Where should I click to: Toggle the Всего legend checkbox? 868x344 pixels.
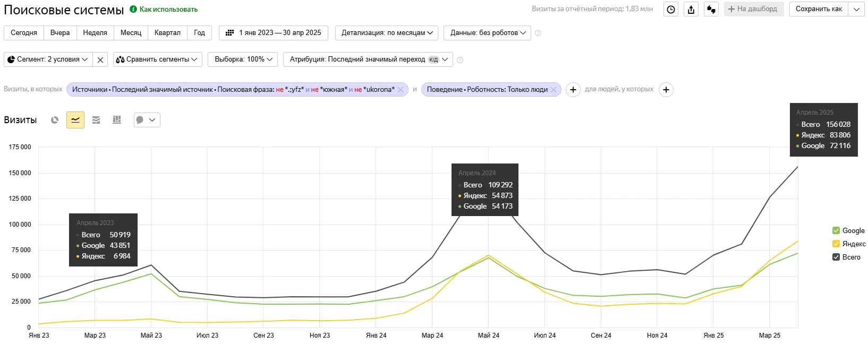[x=836, y=257]
